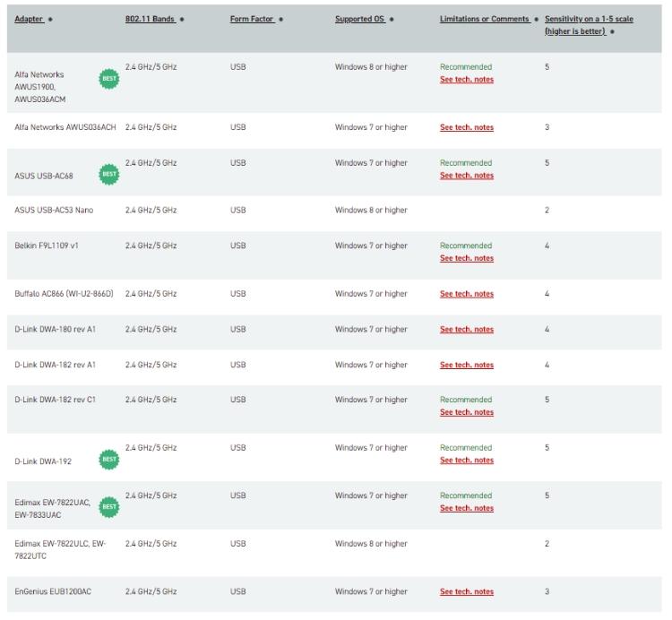Click the sort dot beside Supported OS
672x620 pixels.
392,20
